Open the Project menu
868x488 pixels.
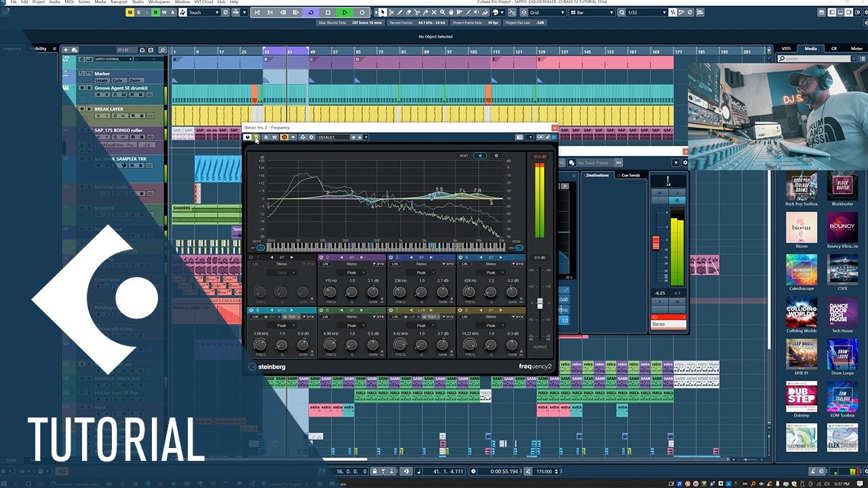coord(39,2)
